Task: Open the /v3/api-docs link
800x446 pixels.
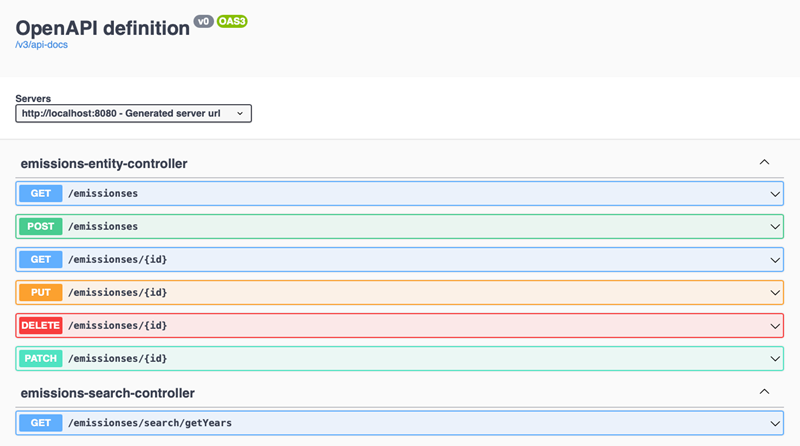Action: point(41,45)
